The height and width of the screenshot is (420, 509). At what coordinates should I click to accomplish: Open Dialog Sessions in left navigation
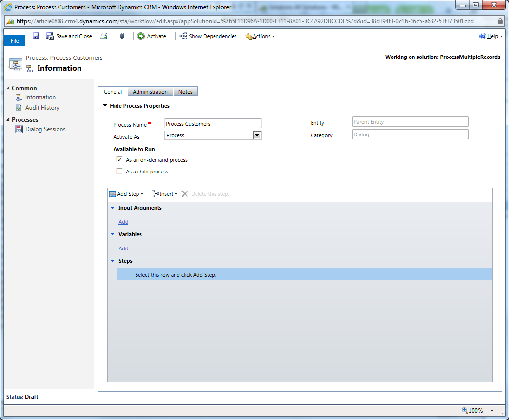(x=45, y=129)
